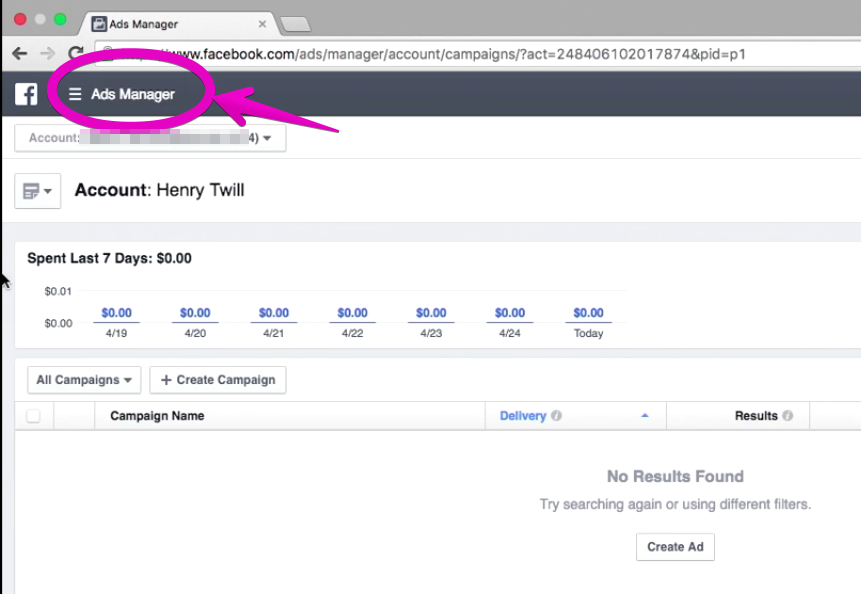Click $0.00 spend for 4/19

tap(116, 313)
